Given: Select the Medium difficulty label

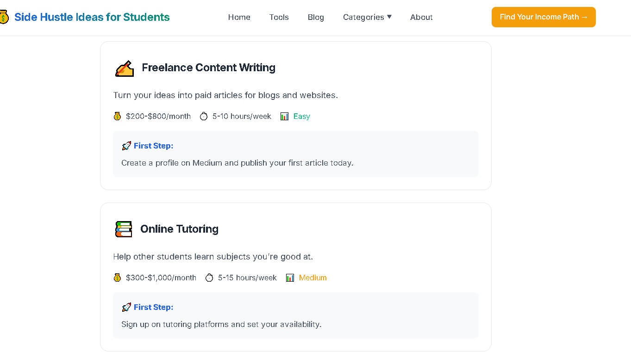Looking at the screenshot, I should pyautogui.click(x=312, y=278).
